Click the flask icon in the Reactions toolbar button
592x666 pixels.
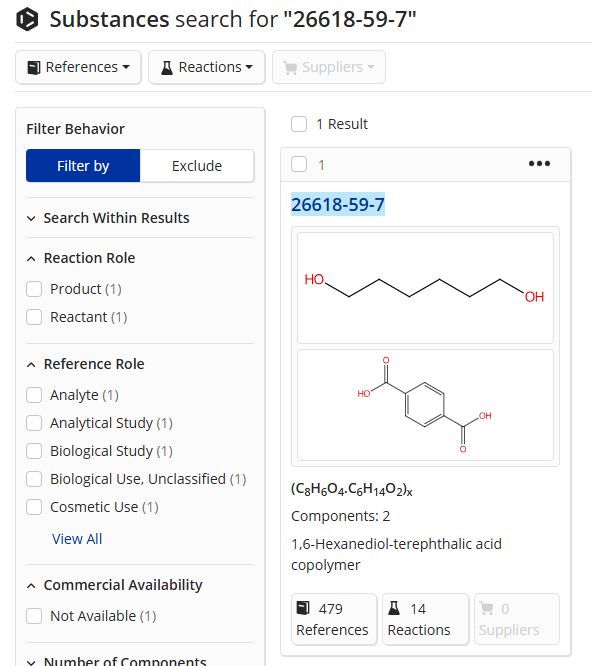click(x=167, y=68)
